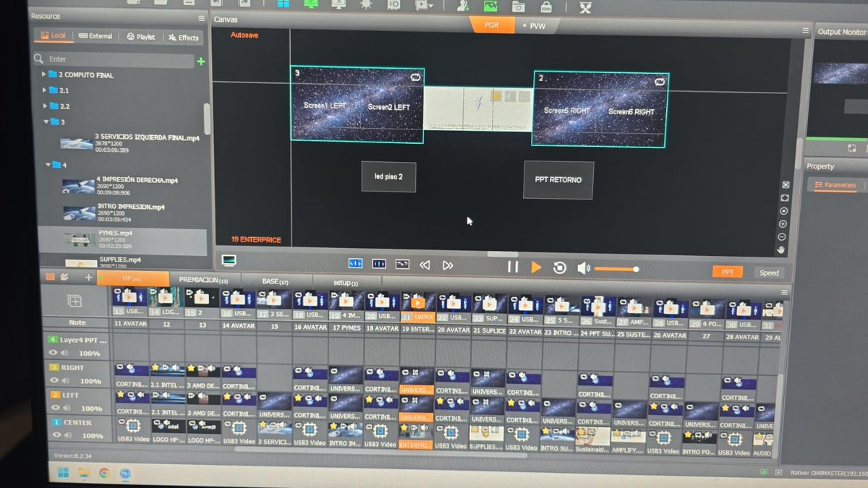Click the add column icon above Note
Image resolution: width=868 pixels, height=488 pixels.
click(75, 301)
